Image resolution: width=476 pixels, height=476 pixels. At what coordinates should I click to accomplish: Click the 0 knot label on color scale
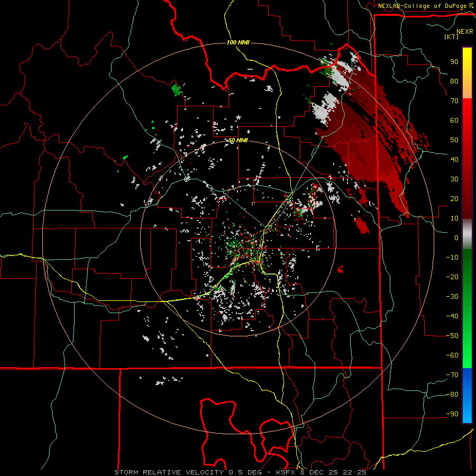[456, 237]
